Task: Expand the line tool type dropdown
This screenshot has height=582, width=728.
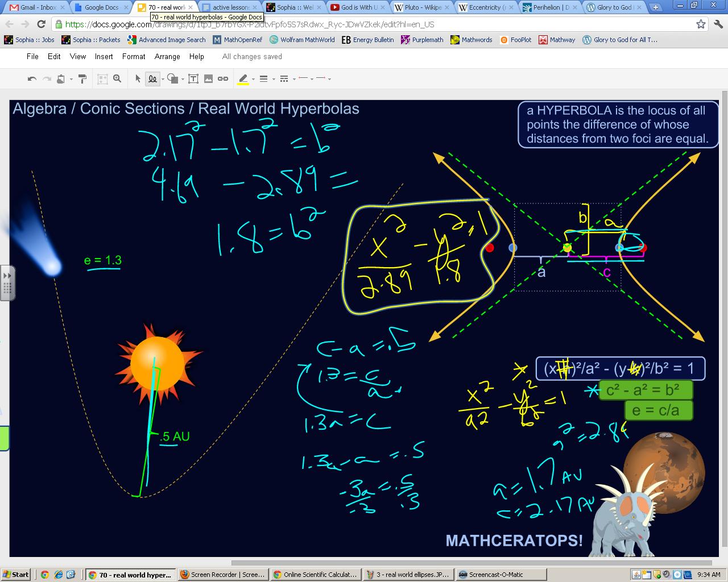Action: (163, 80)
